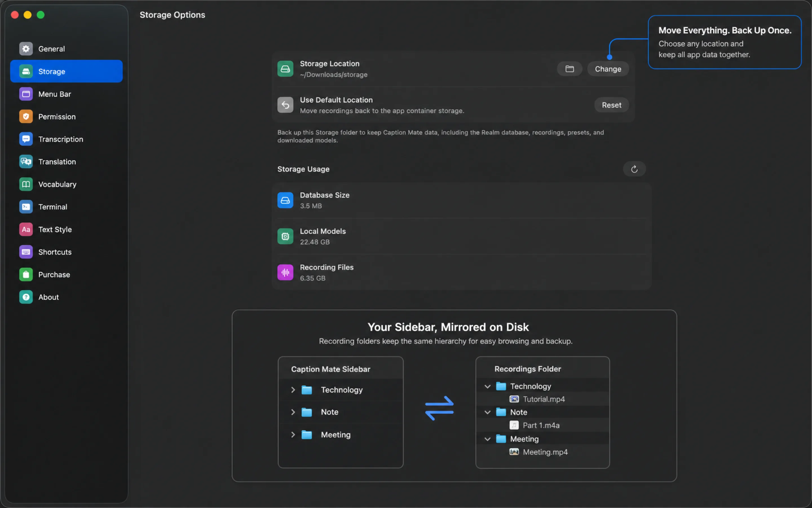Expand Meeting in Caption Mate Sidebar
812x508 pixels.
click(293, 435)
